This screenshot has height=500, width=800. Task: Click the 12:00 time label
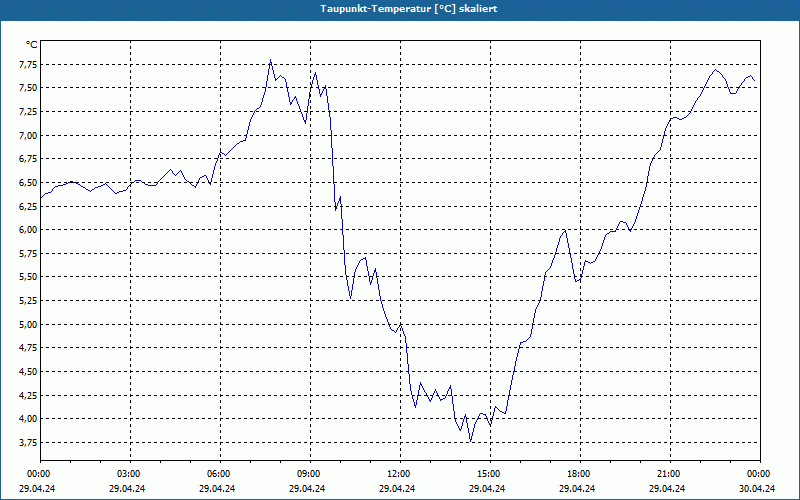point(399,474)
